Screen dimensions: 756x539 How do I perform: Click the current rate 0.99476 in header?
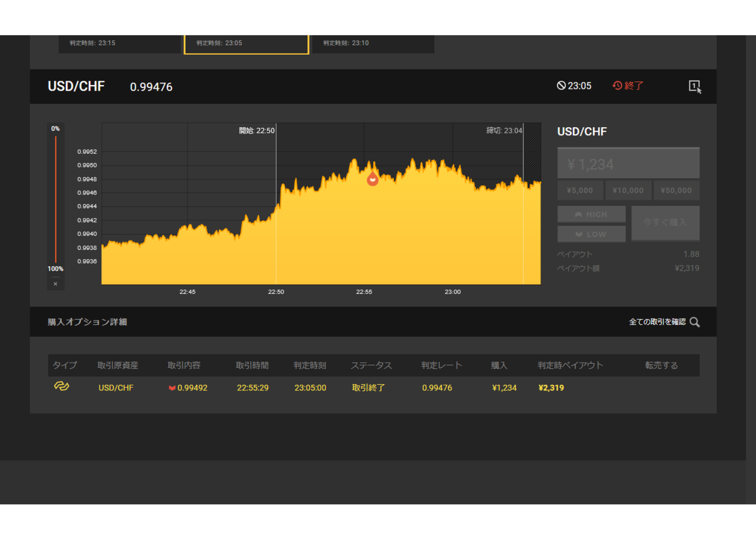[151, 87]
